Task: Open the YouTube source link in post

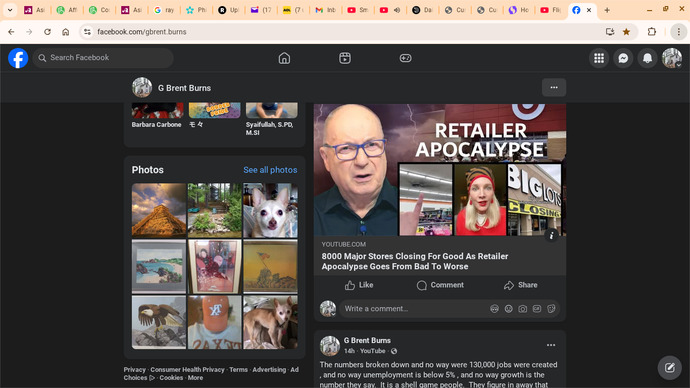Action: pos(373,351)
